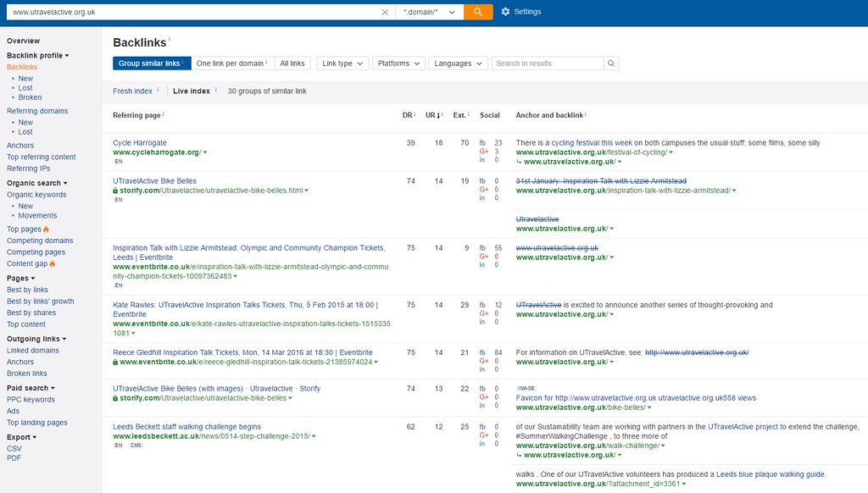Export results as PDF

pyautogui.click(x=14, y=458)
